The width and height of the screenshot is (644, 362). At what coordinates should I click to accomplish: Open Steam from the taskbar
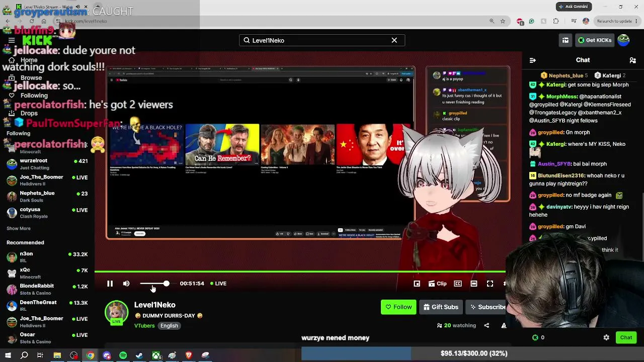click(x=139, y=355)
